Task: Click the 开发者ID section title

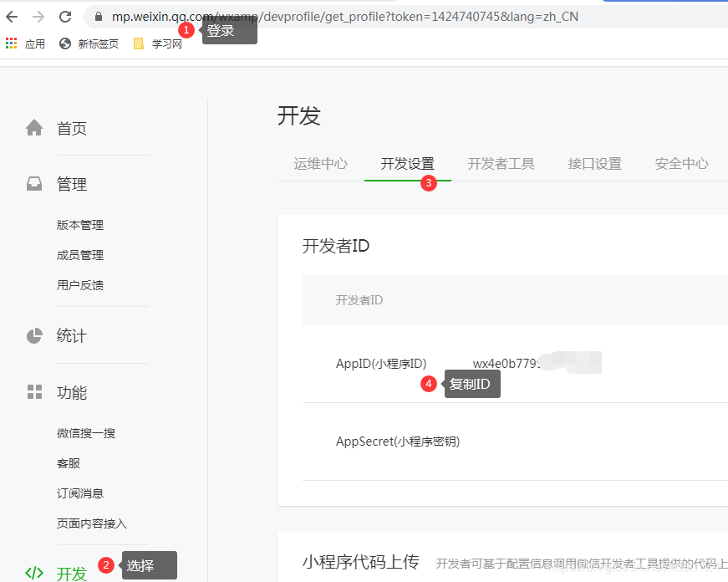Action: (336, 246)
